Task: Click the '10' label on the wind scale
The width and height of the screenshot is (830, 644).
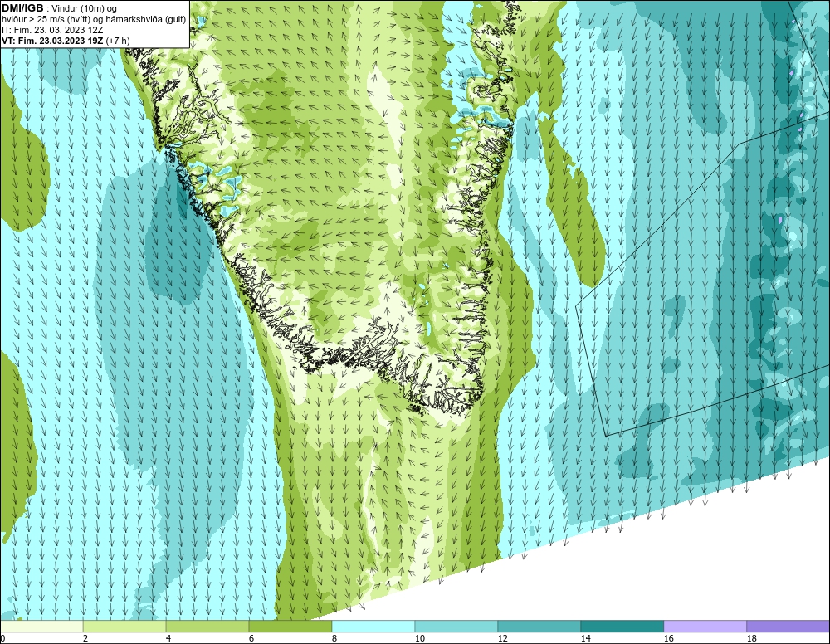Action: (419, 638)
